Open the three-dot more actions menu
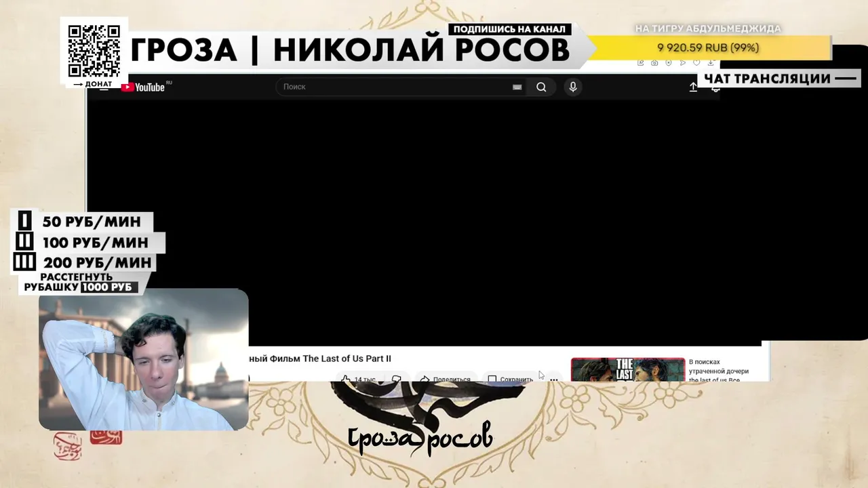This screenshot has height=488, width=868. tap(553, 379)
